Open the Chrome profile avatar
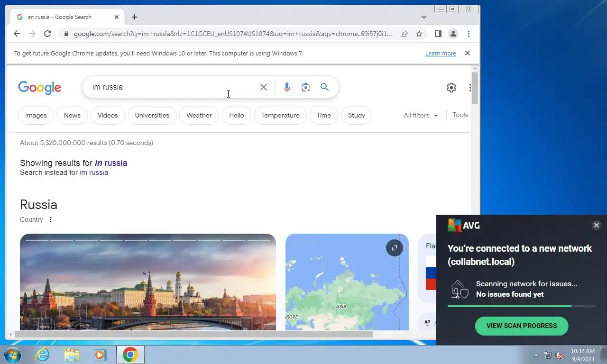This screenshot has width=607, height=364. [453, 34]
